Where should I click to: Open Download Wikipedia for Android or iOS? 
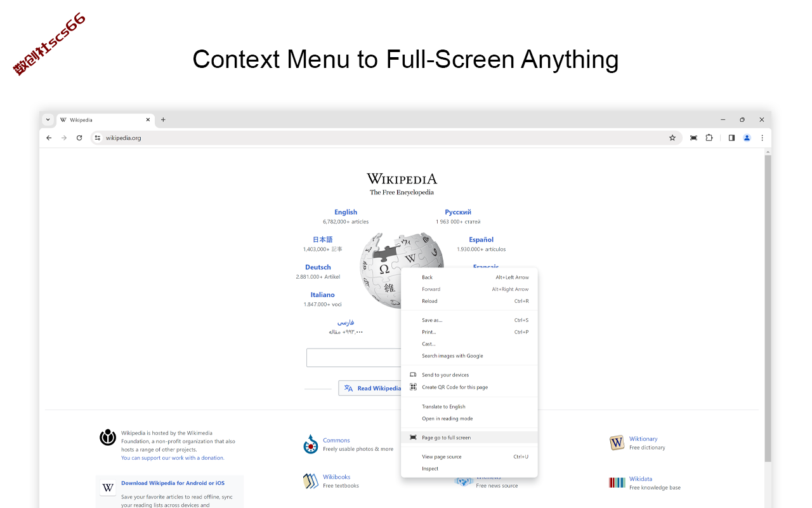(173, 483)
